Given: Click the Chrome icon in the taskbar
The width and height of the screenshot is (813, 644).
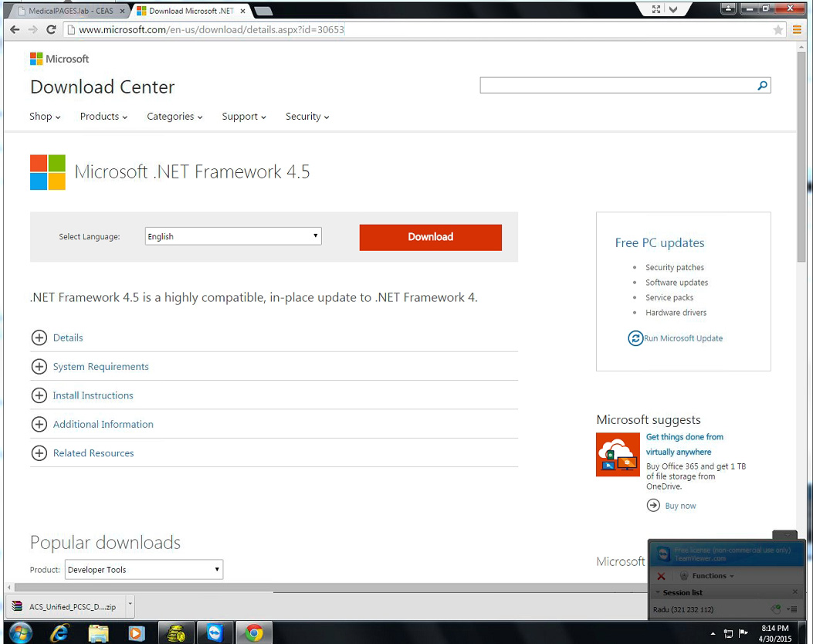Looking at the screenshot, I should click(254, 632).
